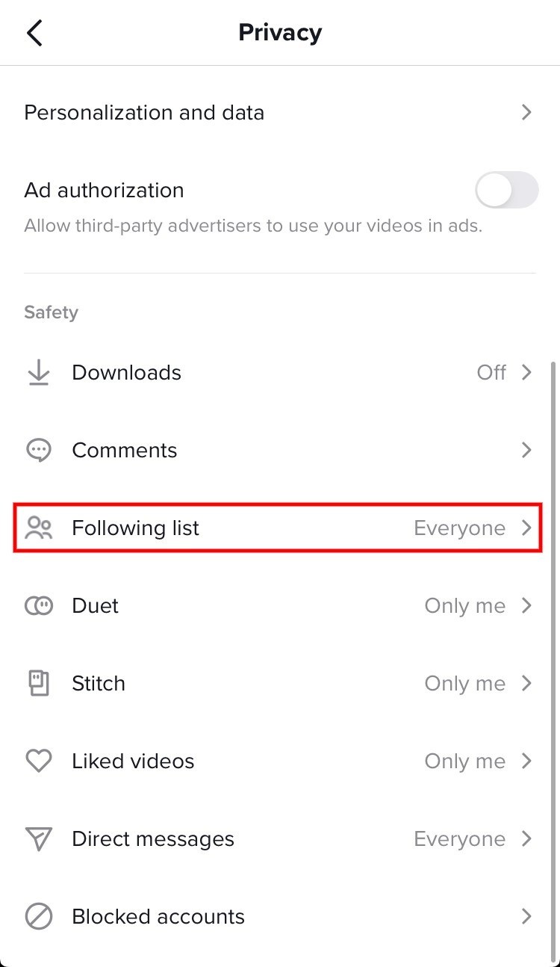Tap the Liked videos label
Screen dimensions: 560x967
point(133,761)
